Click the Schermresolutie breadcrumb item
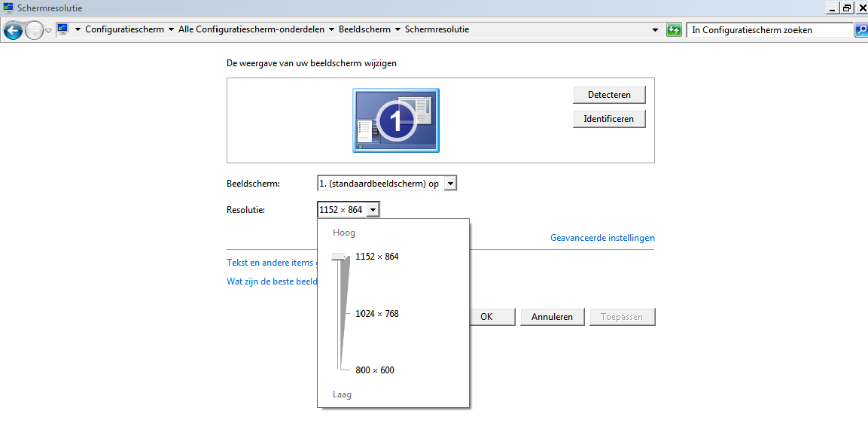868x423 pixels. pyautogui.click(x=437, y=29)
